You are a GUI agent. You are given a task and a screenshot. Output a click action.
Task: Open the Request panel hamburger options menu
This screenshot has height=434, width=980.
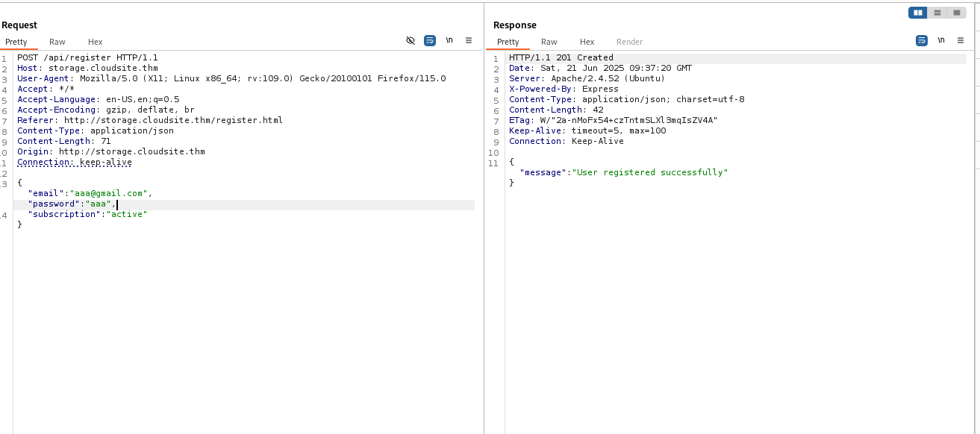(469, 41)
